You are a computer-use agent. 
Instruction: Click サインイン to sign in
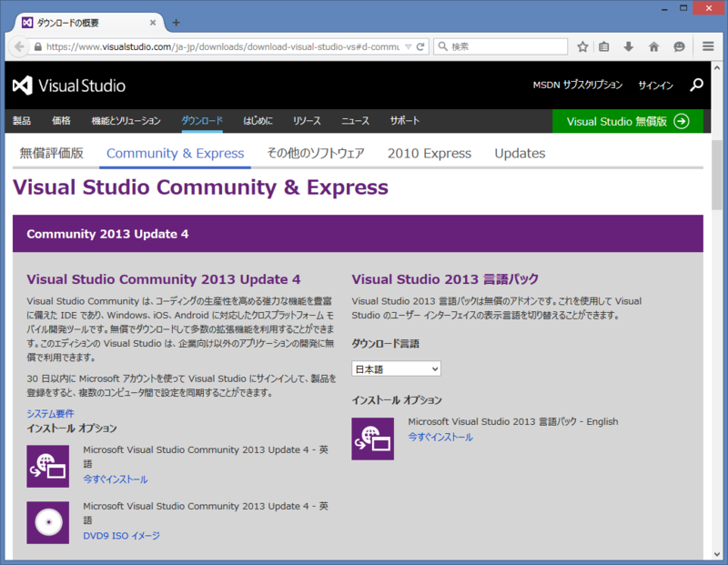(655, 85)
